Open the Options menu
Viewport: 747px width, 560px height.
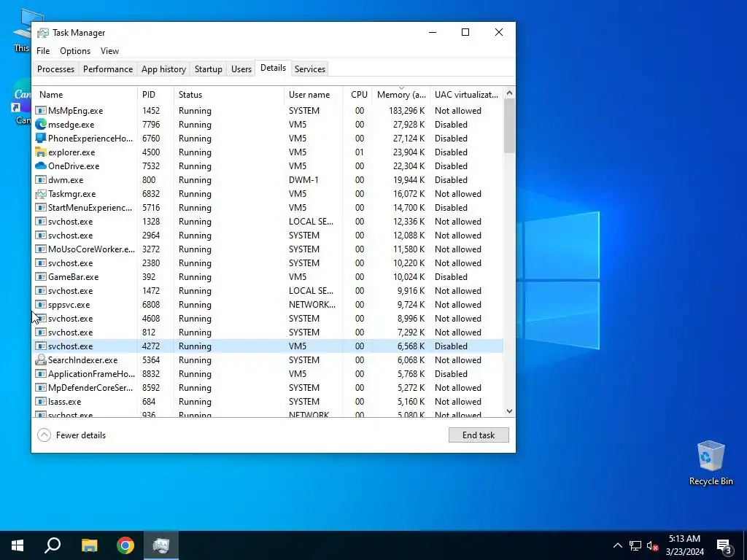[75, 51]
